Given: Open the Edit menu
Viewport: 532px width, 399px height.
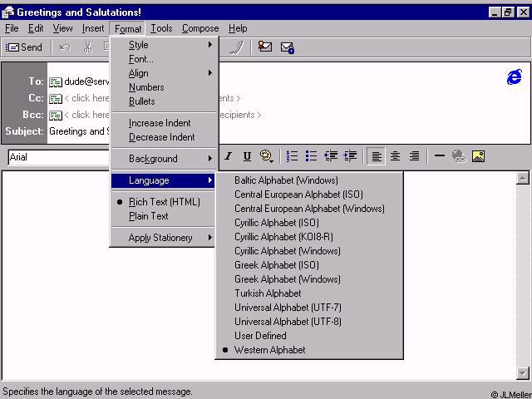Looking at the screenshot, I should point(36,28).
